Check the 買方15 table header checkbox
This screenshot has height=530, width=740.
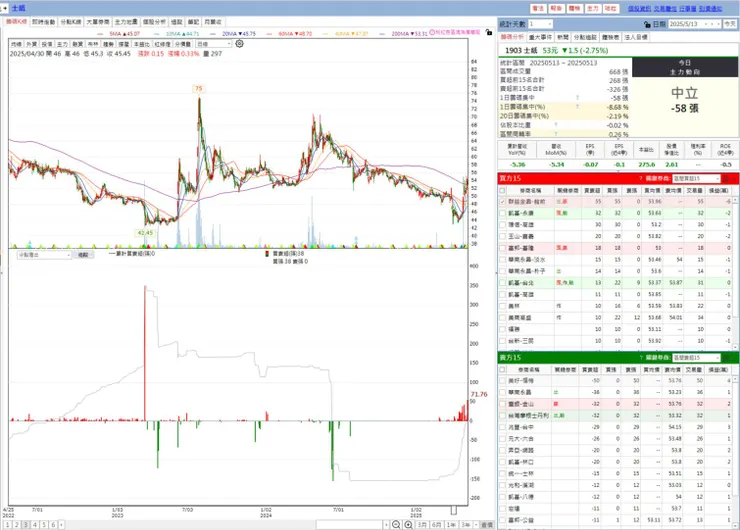(x=502, y=191)
